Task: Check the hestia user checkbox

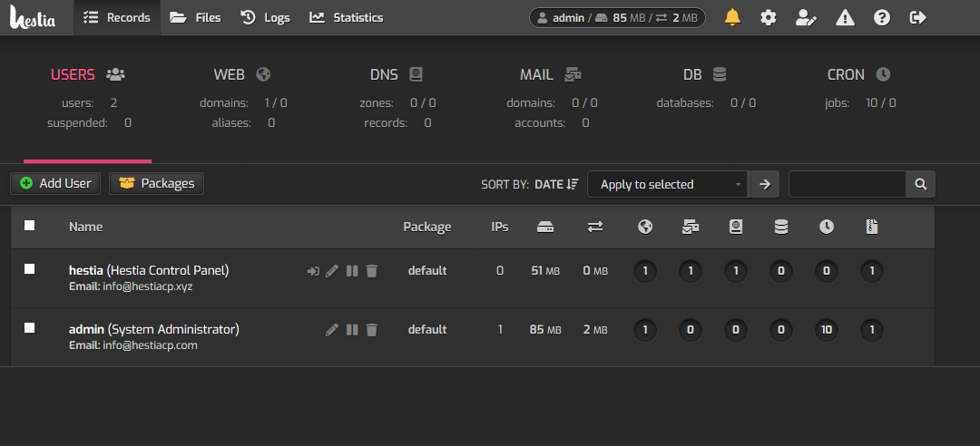Action: (29, 268)
